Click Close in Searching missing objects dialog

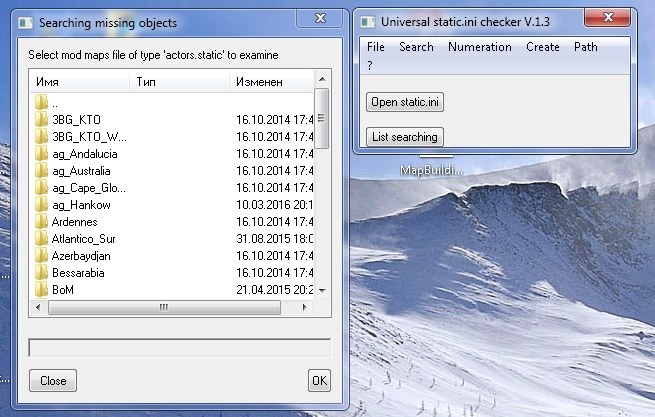coord(53,381)
